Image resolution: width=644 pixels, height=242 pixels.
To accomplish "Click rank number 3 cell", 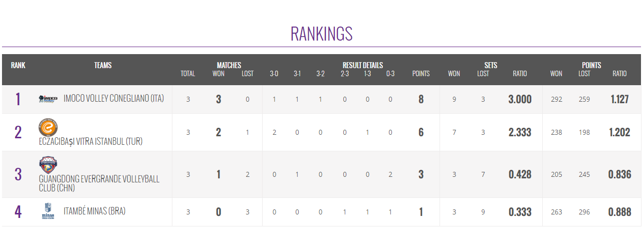I will [x=18, y=174].
